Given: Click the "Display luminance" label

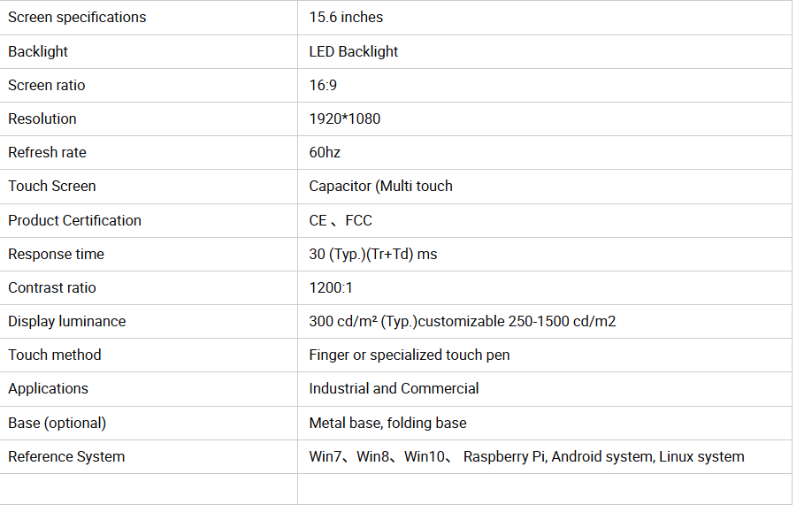Looking at the screenshot, I should 67,321.
